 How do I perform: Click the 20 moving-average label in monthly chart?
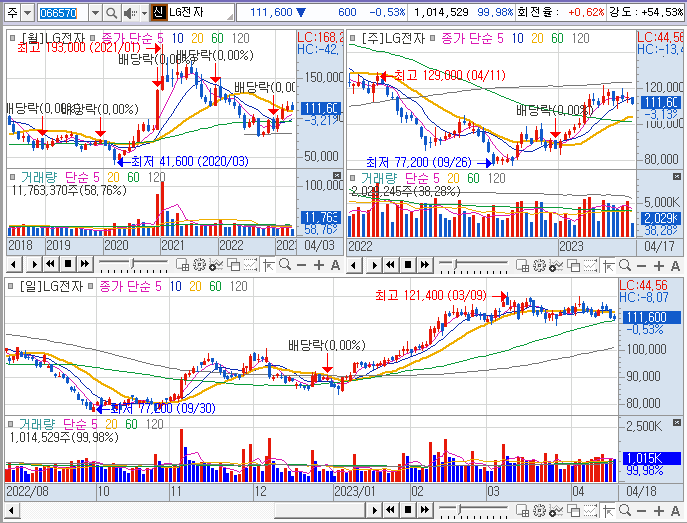click(x=197, y=39)
